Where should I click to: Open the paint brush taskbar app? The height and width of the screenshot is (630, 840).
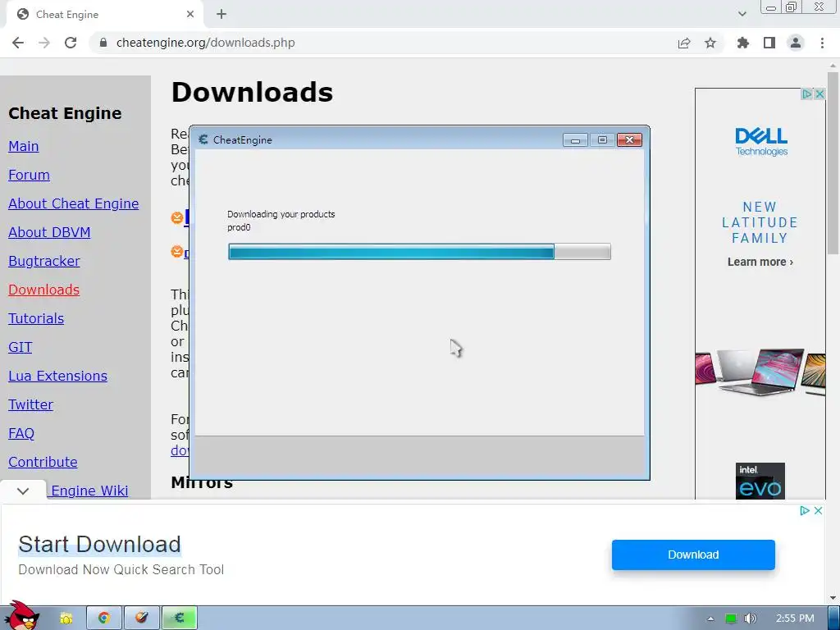point(141,619)
